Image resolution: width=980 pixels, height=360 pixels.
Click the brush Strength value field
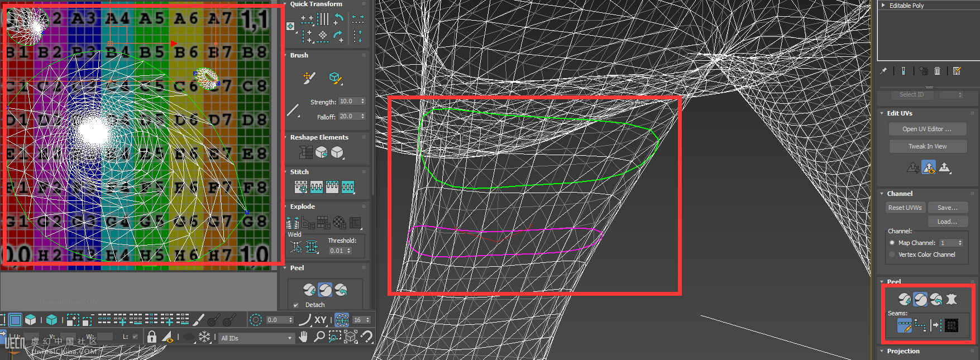tap(348, 102)
